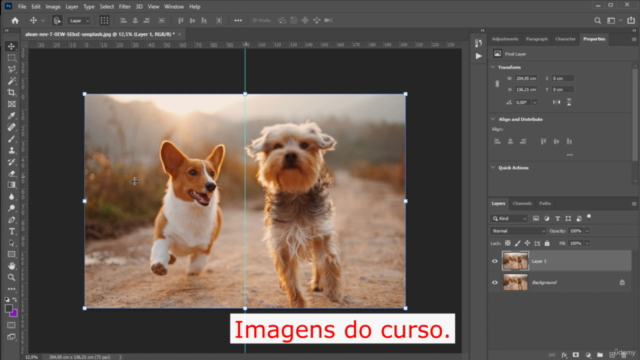Image resolution: width=640 pixels, height=360 pixels.
Task: Select the History Brush tool
Action: 11,162
